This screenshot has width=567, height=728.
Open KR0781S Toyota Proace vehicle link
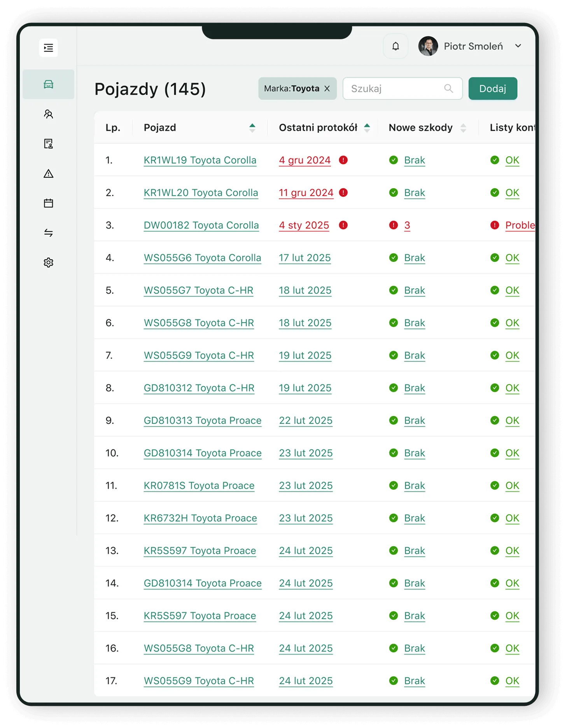(199, 485)
